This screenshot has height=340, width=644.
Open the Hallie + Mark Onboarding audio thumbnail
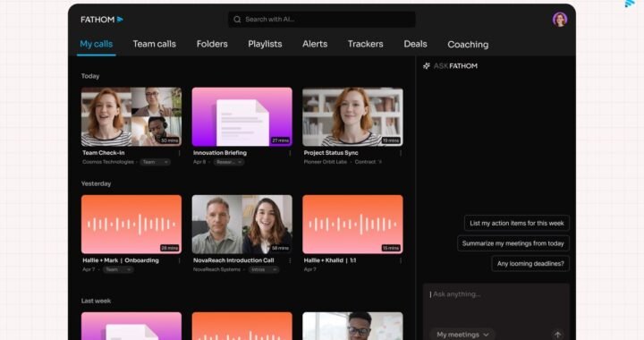[x=131, y=225]
